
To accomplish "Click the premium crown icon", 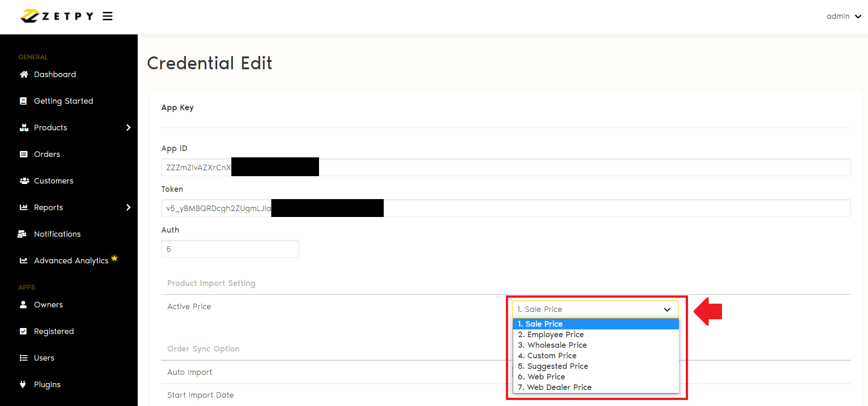I will [114, 258].
